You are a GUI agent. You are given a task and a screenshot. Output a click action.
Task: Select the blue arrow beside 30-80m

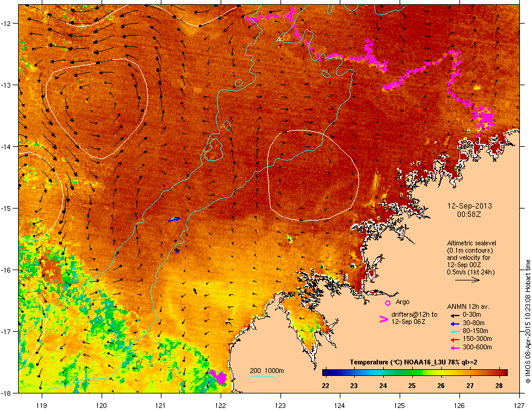click(455, 323)
